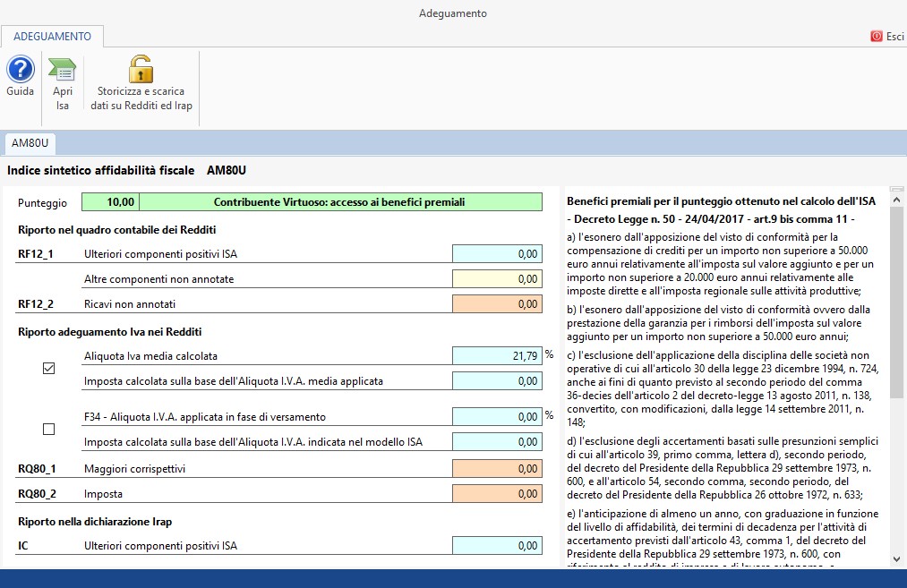Viewport: 907px width, 588px height.
Task: Click the RF12_2 row code
Action: pyautogui.click(x=36, y=304)
